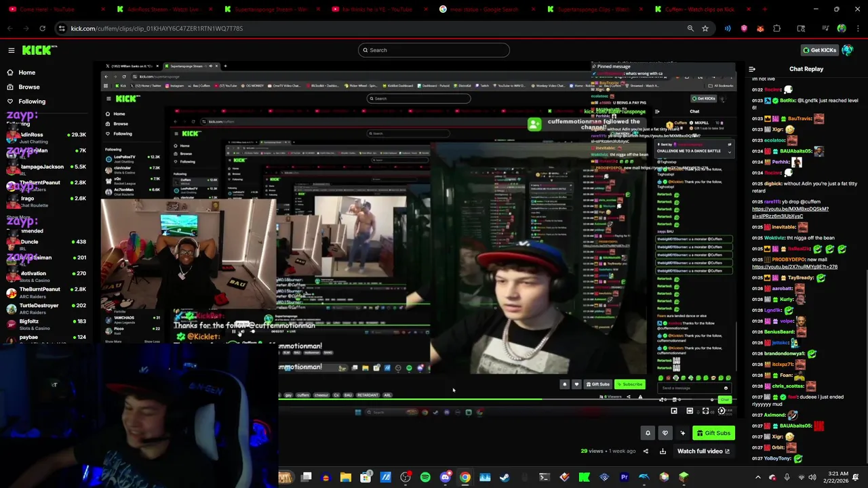
Task: Open Minecraft launcher from the taskbar
Action: coord(684,478)
